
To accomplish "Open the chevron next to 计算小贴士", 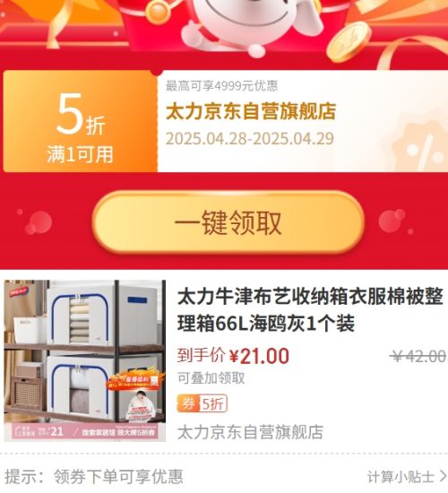I will point(444,476).
